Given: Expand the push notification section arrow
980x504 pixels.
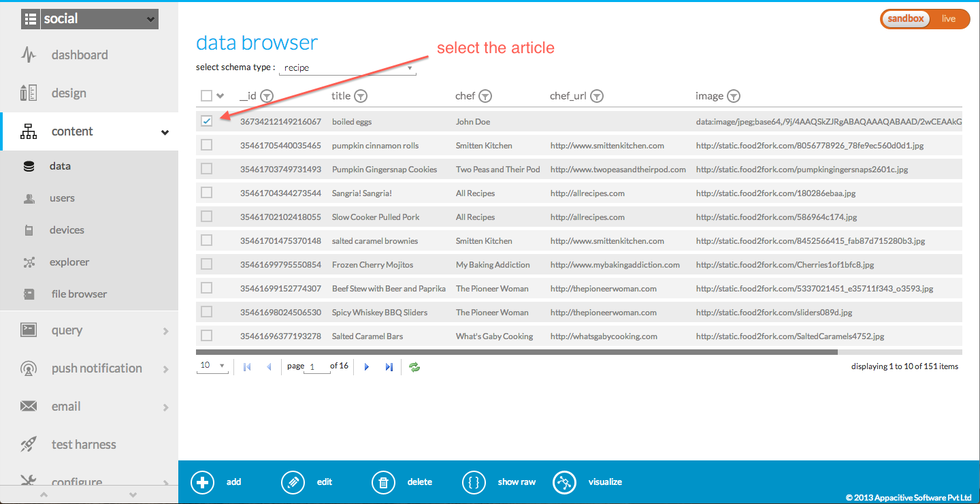Looking at the screenshot, I should (x=166, y=369).
